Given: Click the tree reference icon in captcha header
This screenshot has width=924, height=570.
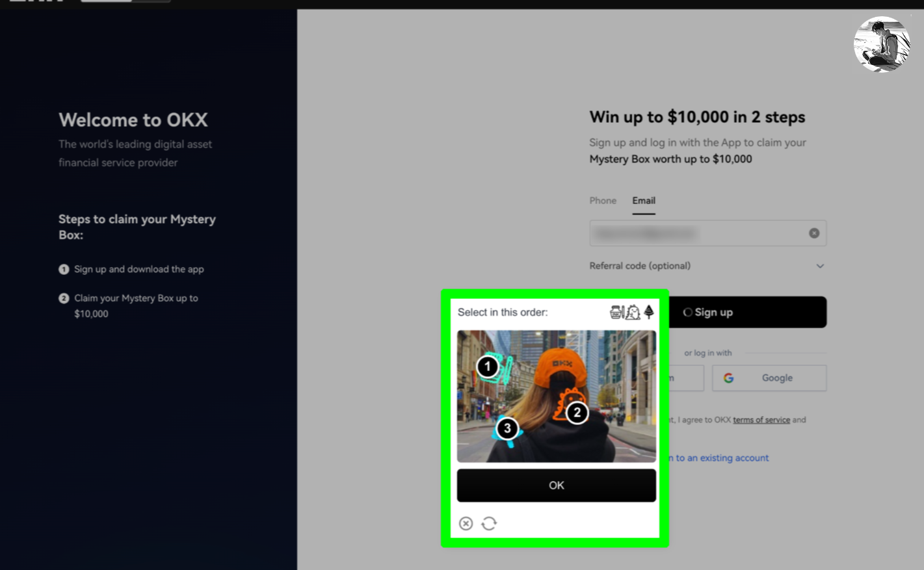Looking at the screenshot, I should (648, 312).
